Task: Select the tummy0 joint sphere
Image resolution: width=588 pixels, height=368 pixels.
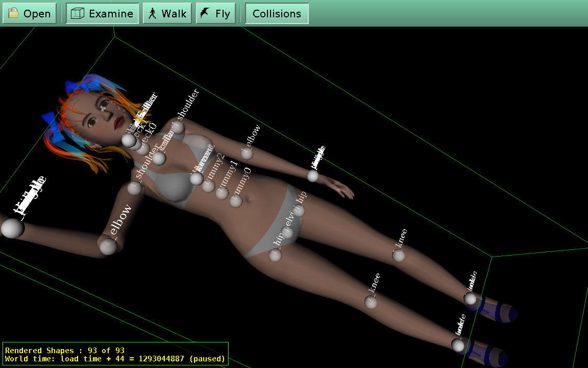Action: (x=236, y=201)
